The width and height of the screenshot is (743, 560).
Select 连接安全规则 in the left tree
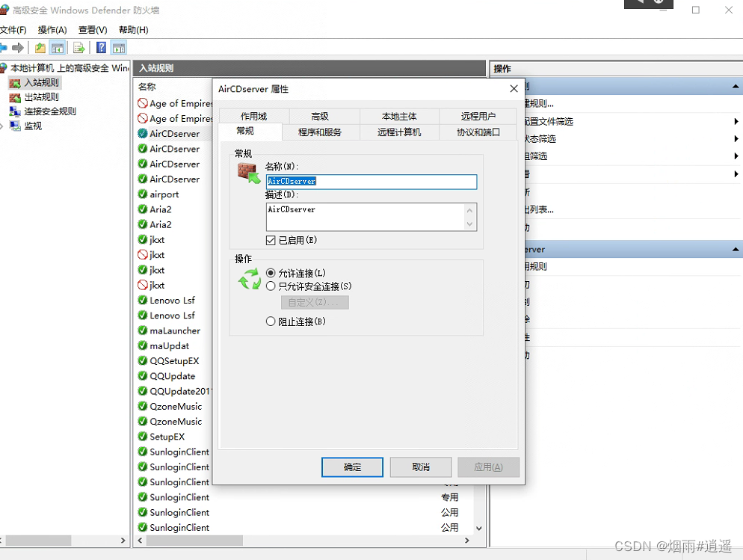(x=50, y=111)
